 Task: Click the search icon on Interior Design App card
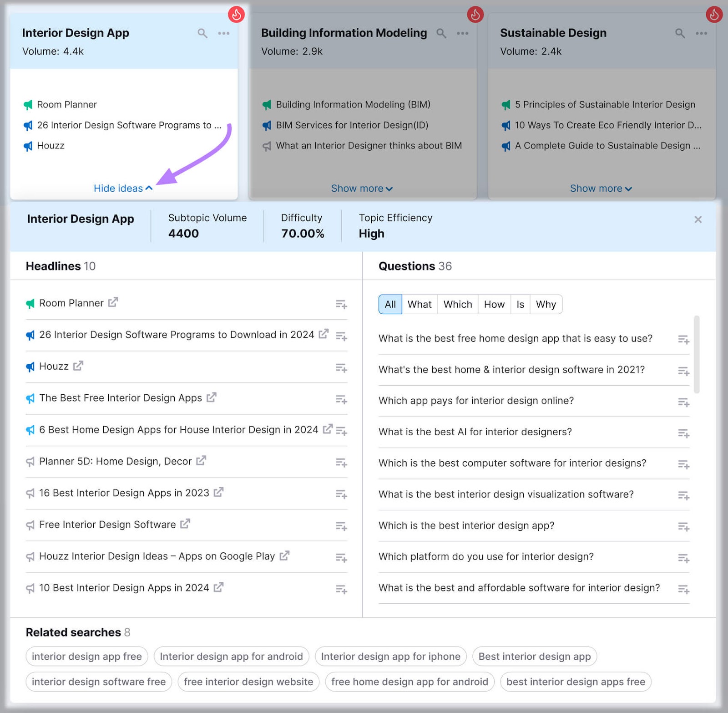point(202,33)
